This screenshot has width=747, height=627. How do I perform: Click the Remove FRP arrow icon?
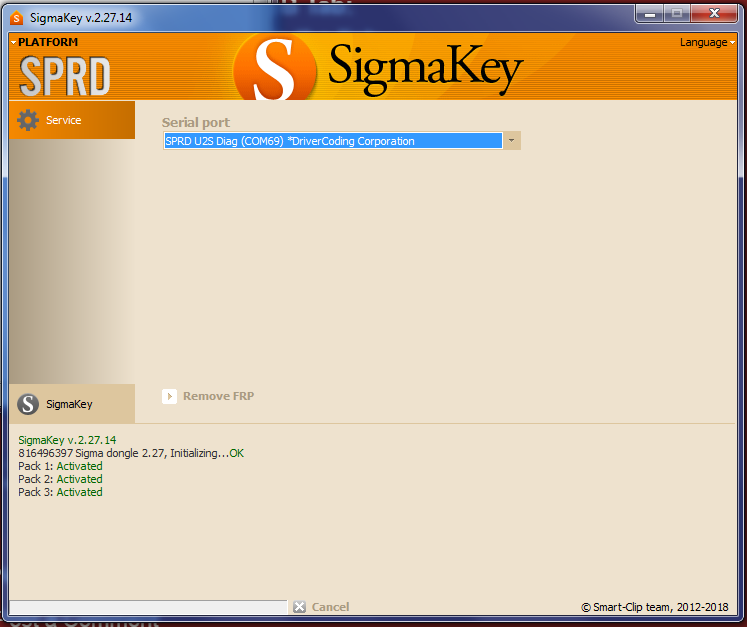pos(170,396)
